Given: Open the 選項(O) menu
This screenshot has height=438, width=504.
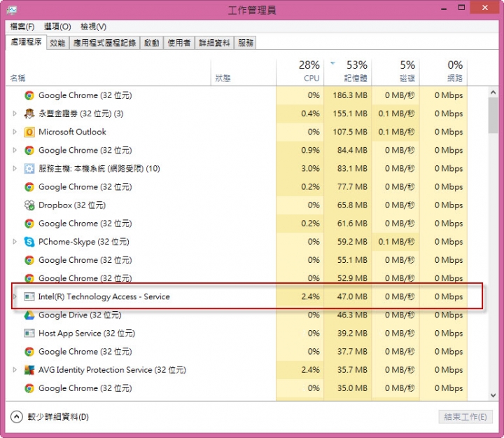Looking at the screenshot, I should tap(57, 27).
